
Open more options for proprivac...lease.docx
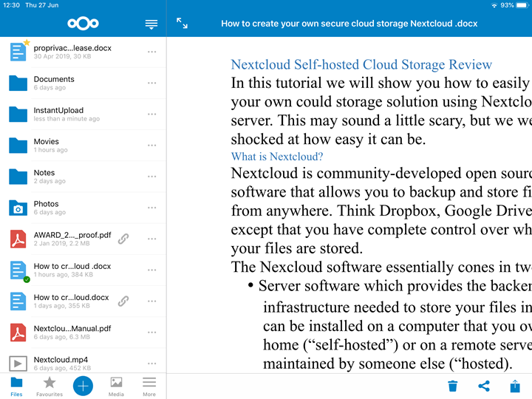(x=152, y=52)
